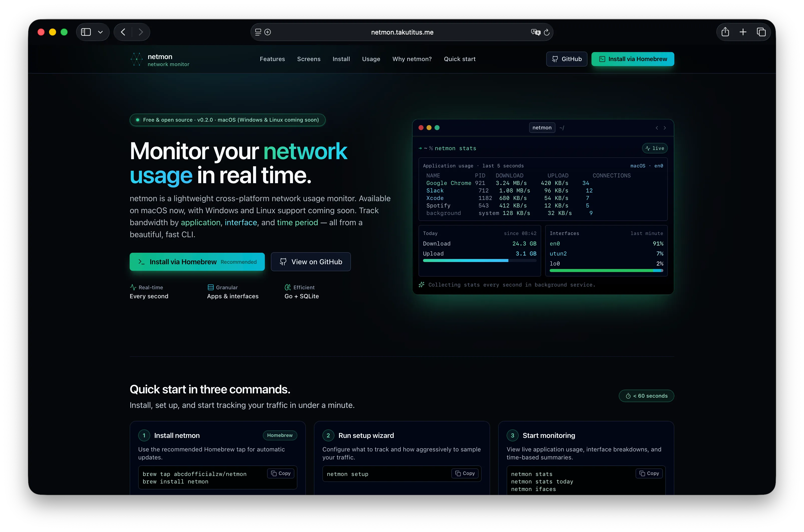Click the time period link in hero text

[x=297, y=222]
